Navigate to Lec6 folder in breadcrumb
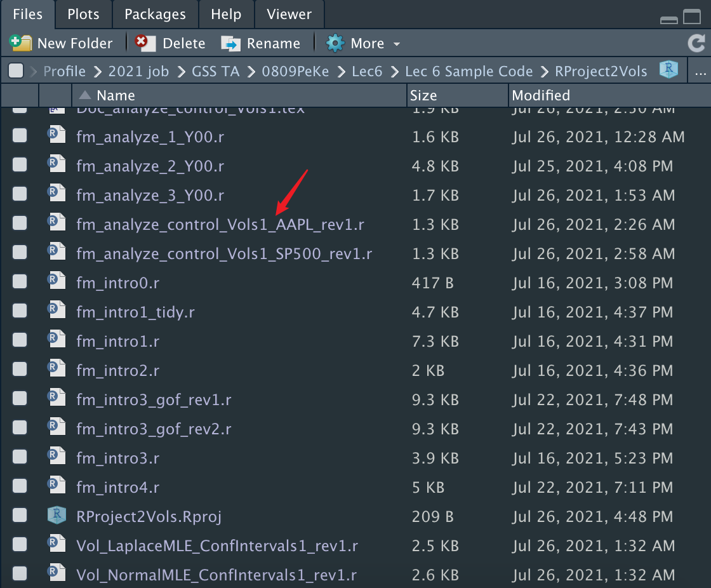The image size is (711, 588). tap(367, 71)
